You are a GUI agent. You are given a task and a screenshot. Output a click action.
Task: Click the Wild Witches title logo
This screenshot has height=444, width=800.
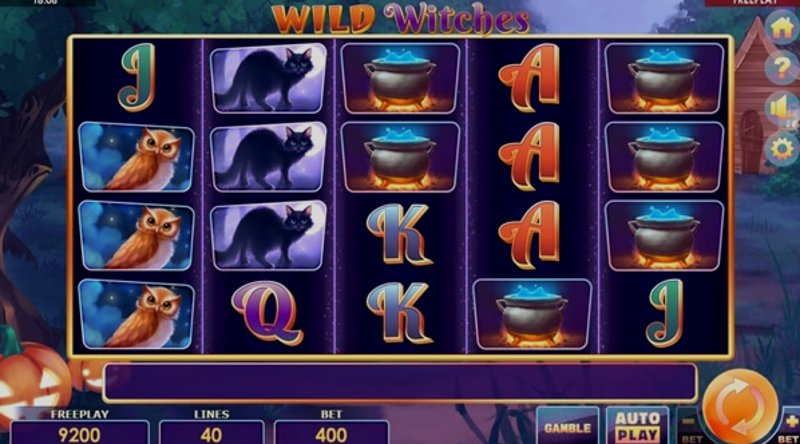point(401,19)
